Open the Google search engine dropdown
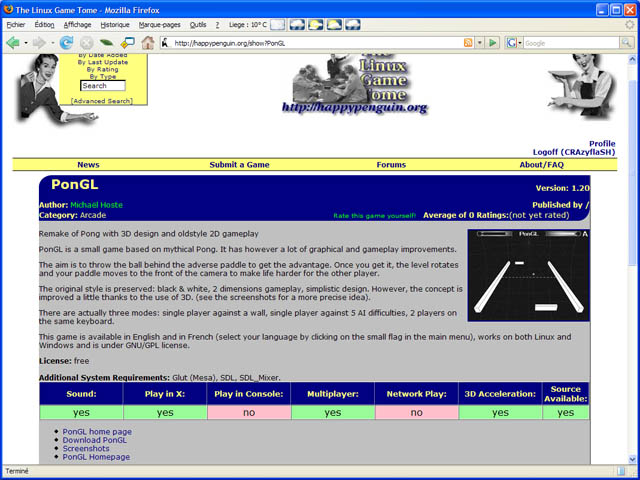This screenshot has height=480, width=640. point(519,43)
